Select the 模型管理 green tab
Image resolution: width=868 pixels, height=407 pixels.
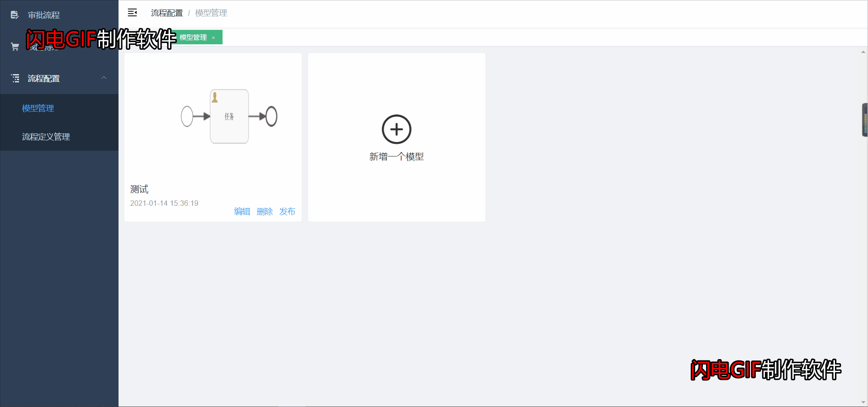193,38
